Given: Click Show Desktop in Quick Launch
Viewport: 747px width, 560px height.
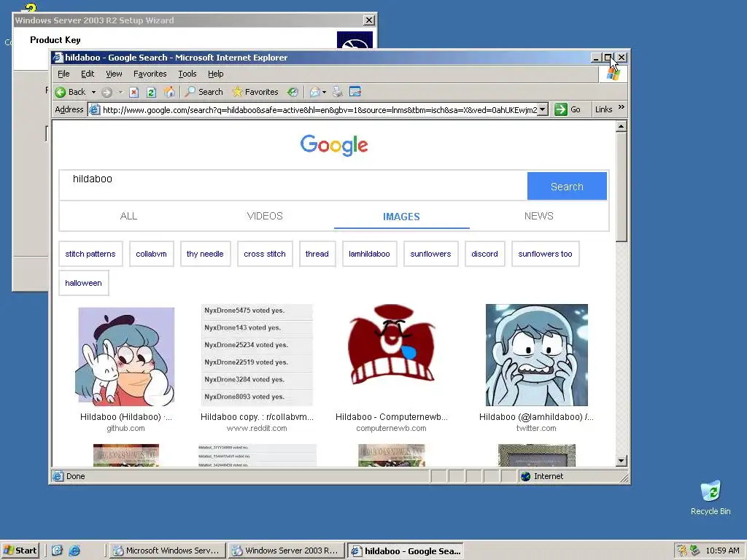Looking at the screenshot, I should (x=57, y=551).
